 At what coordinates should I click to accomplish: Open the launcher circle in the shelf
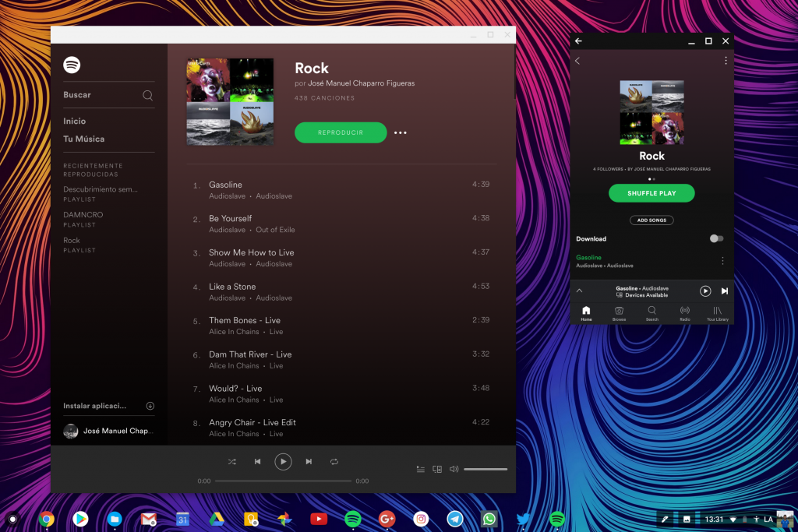[12, 520]
